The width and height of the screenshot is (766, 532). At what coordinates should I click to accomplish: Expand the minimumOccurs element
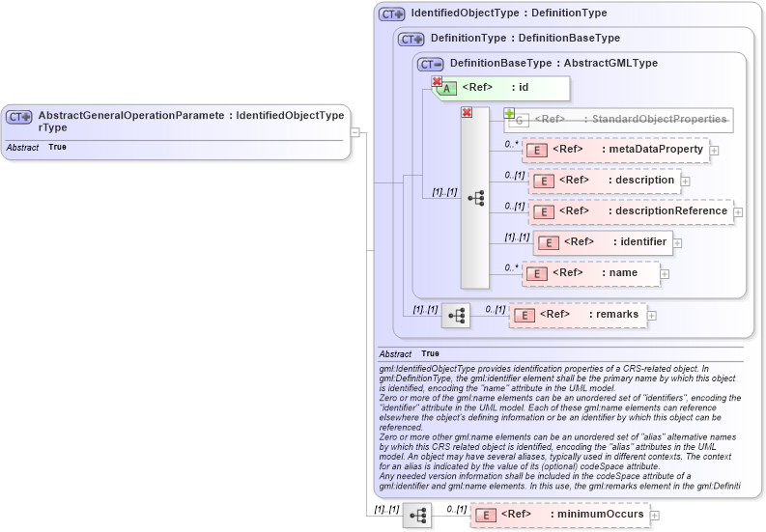pos(655,516)
